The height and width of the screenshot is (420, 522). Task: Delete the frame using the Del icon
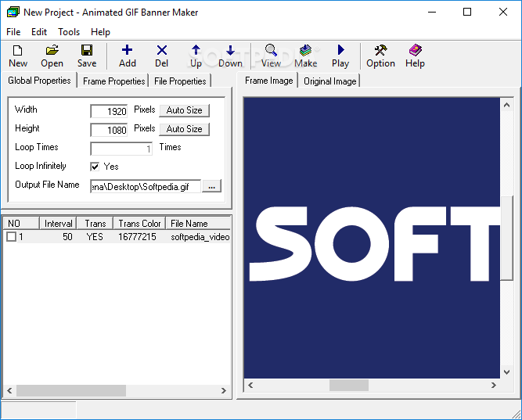coord(162,56)
